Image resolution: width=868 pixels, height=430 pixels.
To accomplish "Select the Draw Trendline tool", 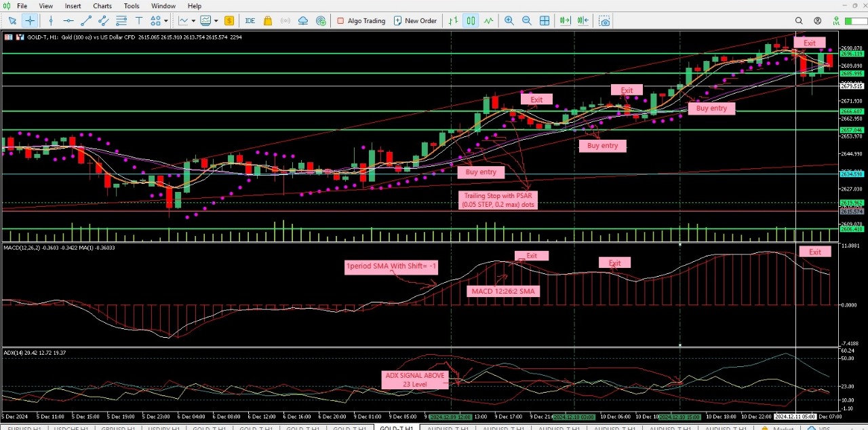I will tap(87, 20).
